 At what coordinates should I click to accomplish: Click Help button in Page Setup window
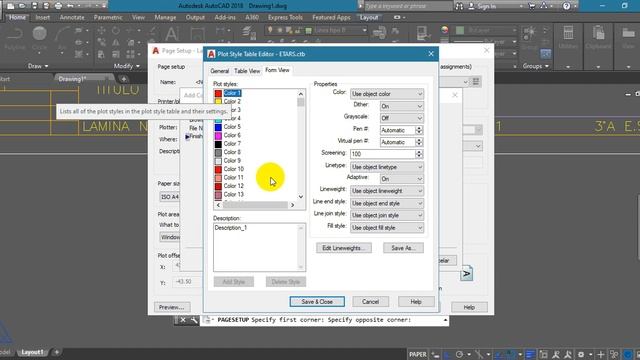tap(469, 307)
